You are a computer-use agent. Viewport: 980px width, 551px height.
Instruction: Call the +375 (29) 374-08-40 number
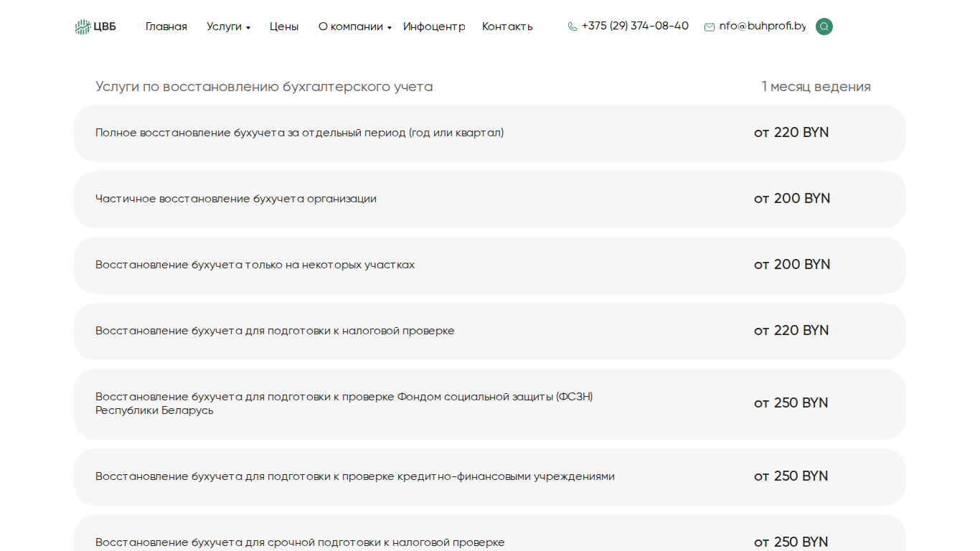pyautogui.click(x=635, y=26)
